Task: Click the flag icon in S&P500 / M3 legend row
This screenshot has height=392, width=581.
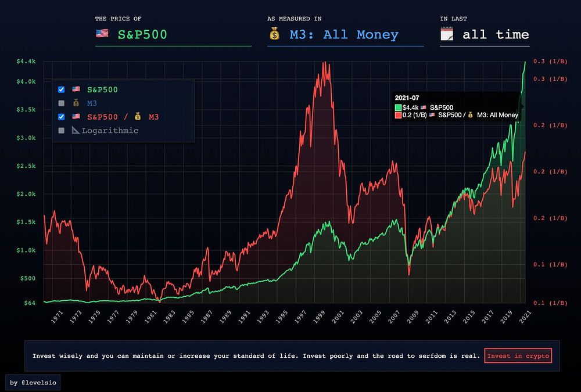Action: [76, 116]
